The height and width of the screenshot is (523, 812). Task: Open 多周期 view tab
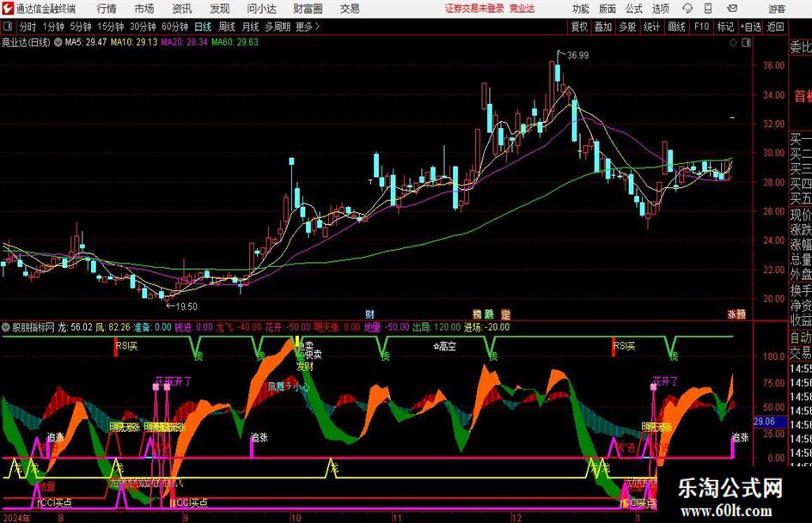click(278, 27)
